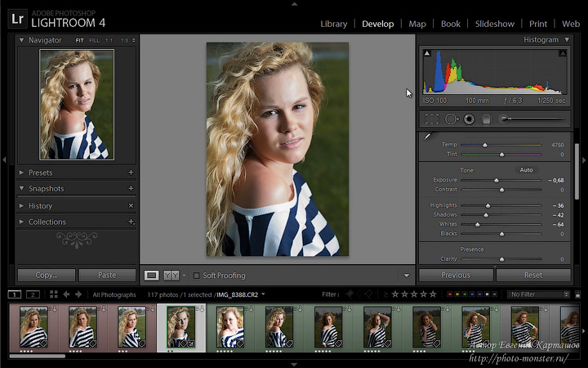Toggle shadow clipping indicator in histogram
This screenshot has width=588, height=368.
tap(427, 54)
